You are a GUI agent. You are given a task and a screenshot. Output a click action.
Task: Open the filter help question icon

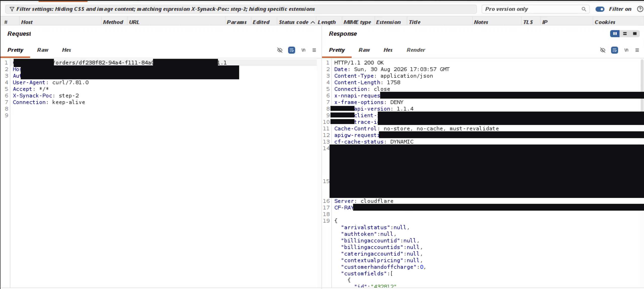[640, 9]
